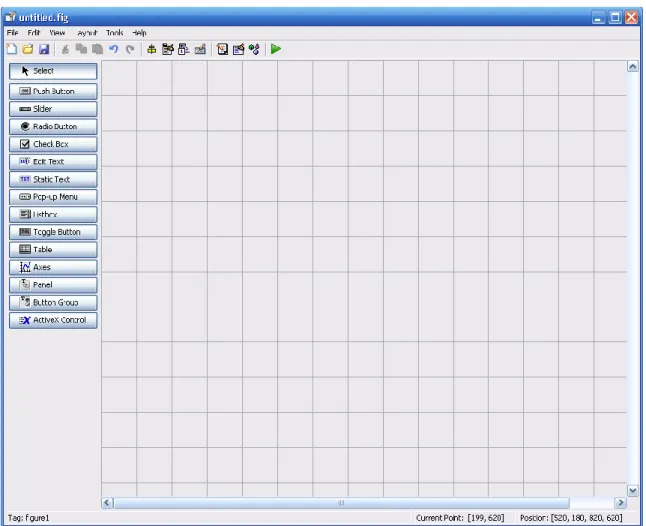Click the Save figure floppy icon
Image resolution: width=646 pixels, height=526 pixels.
[44, 49]
